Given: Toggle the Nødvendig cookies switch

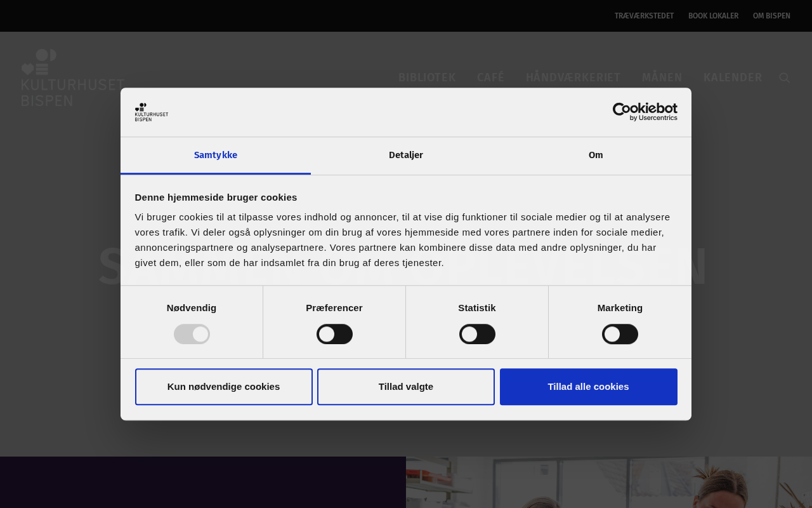Looking at the screenshot, I should coord(192,334).
